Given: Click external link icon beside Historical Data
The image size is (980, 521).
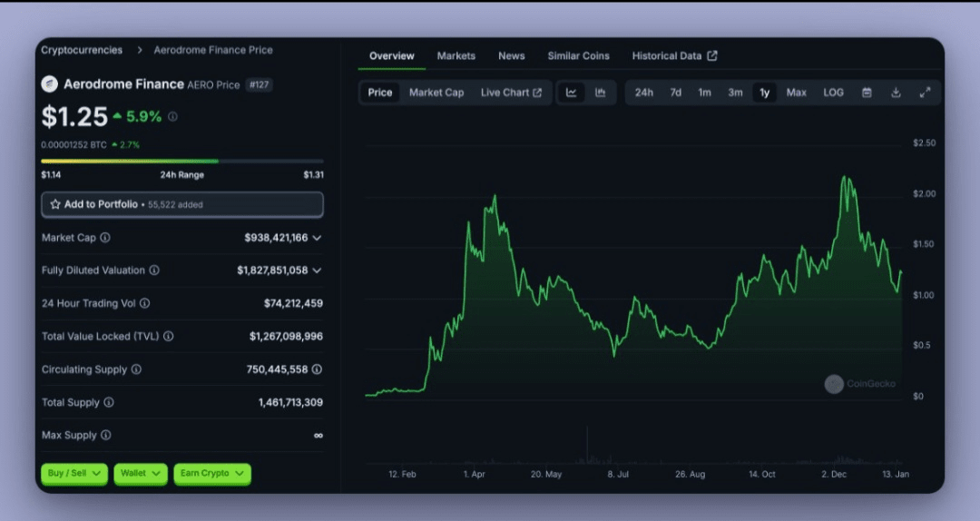Looking at the screenshot, I should (x=712, y=55).
